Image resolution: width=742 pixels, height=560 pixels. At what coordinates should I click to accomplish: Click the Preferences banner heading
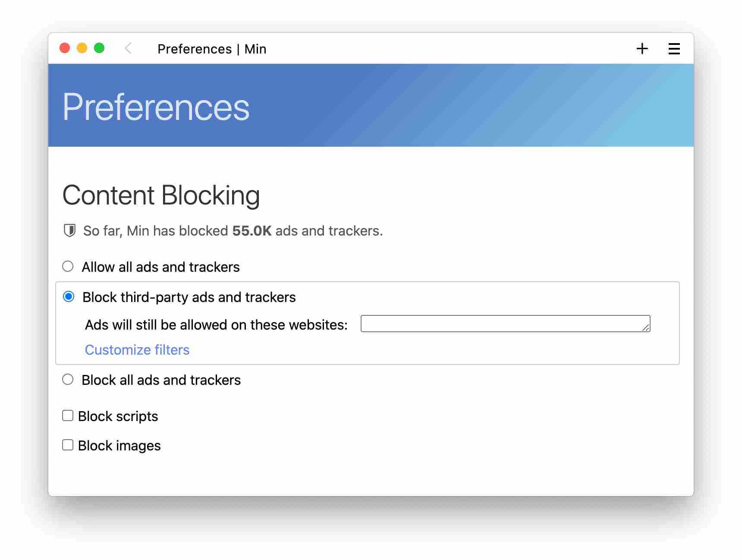(156, 107)
